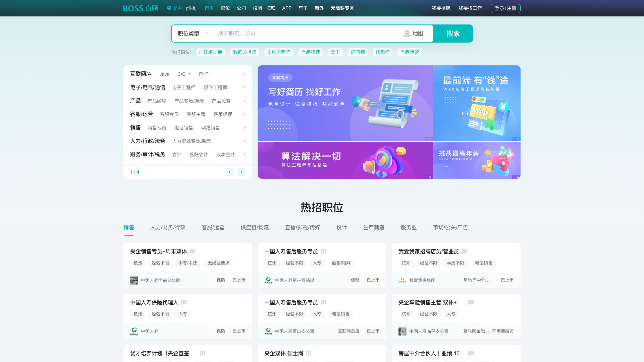Click the location pin icon next to 杭州

point(169,8)
